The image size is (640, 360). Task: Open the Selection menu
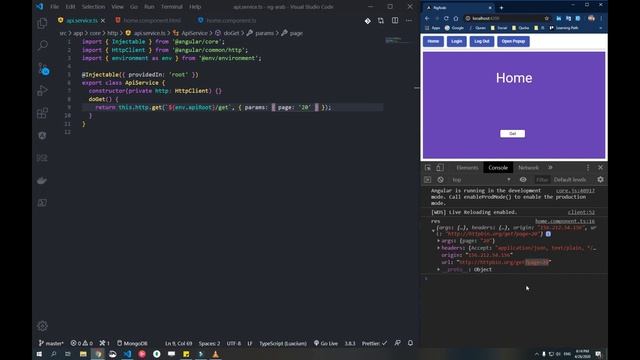tap(93, 7)
